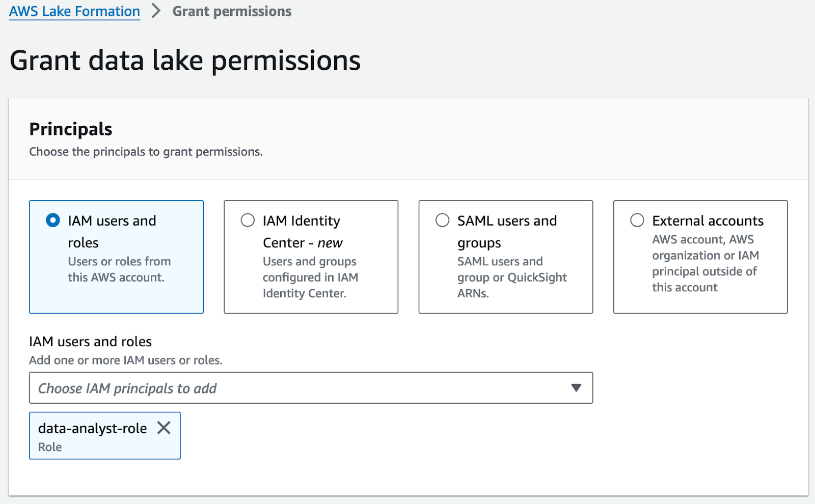Remove data-analyst-role with the X icon

164,428
